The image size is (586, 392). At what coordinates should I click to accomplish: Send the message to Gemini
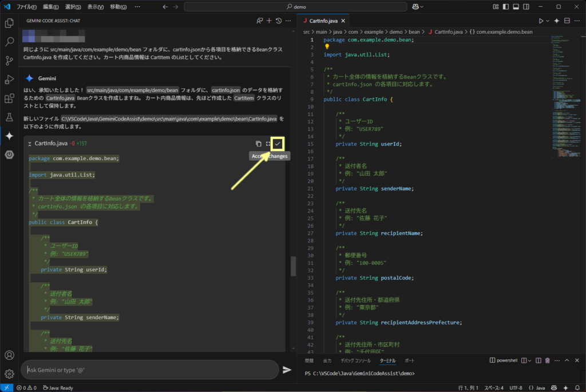tap(287, 370)
